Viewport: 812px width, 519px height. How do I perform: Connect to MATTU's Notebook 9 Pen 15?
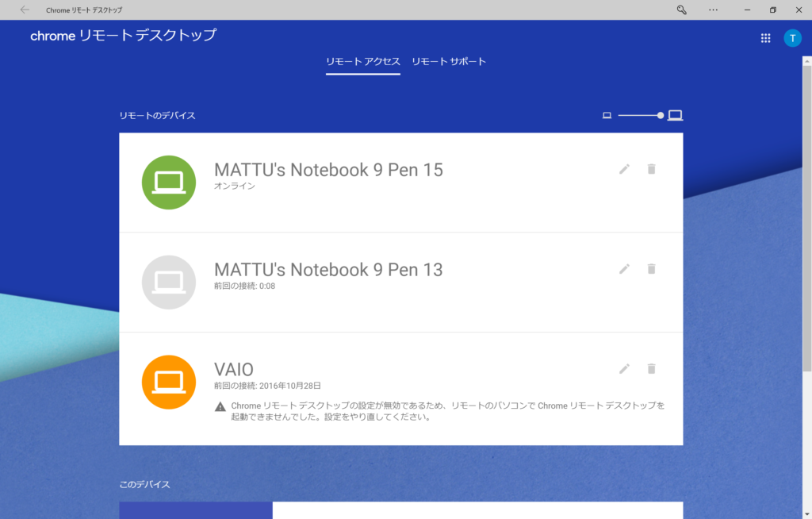tap(400, 183)
